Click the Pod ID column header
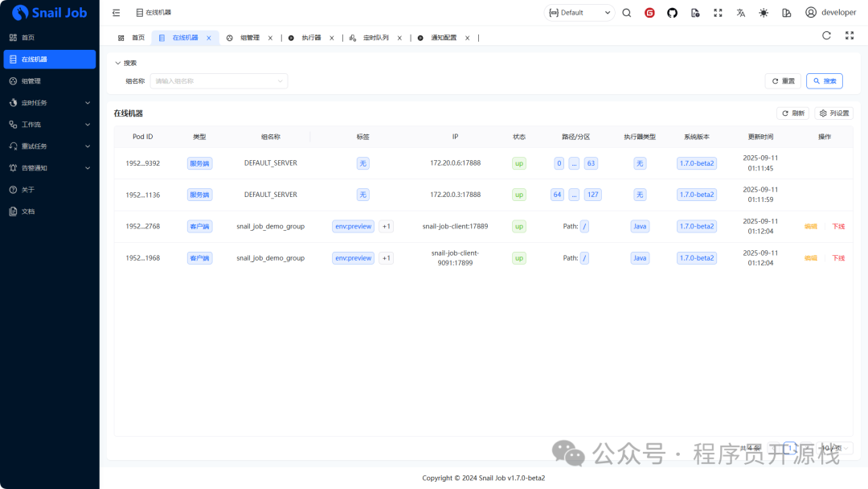Image resolution: width=868 pixels, height=489 pixels. pyautogui.click(x=143, y=137)
